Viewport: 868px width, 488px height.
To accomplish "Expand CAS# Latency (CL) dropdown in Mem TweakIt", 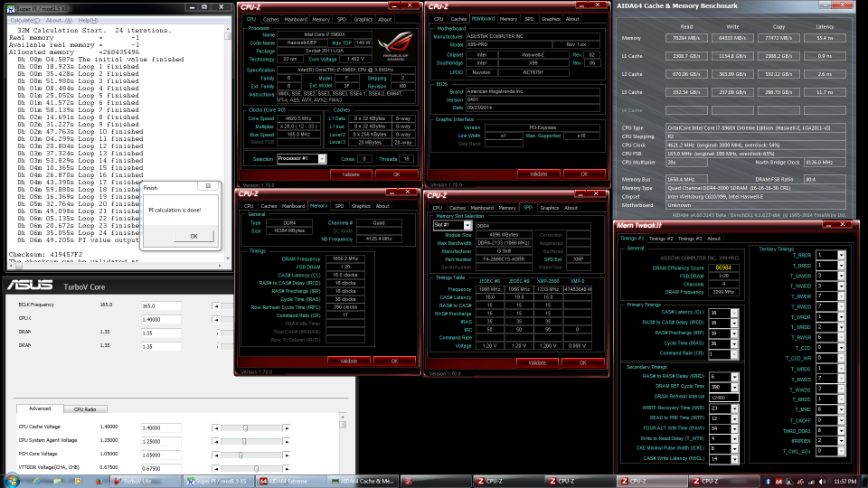I will pos(734,313).
